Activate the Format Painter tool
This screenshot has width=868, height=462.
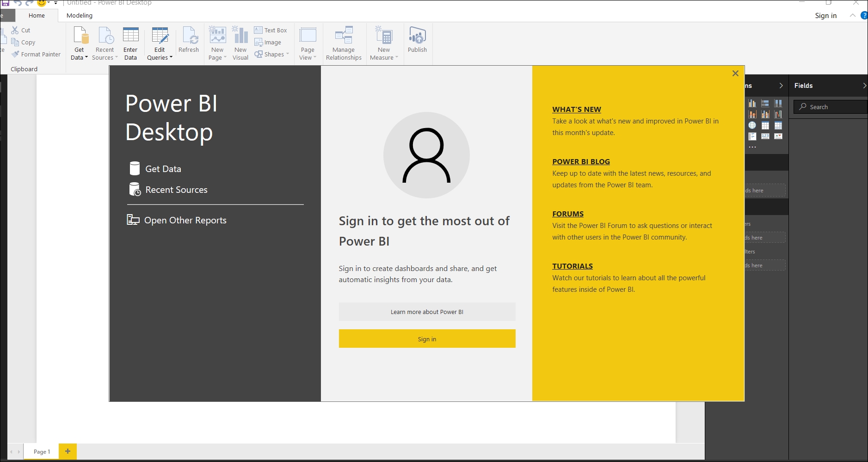(36, 54)
